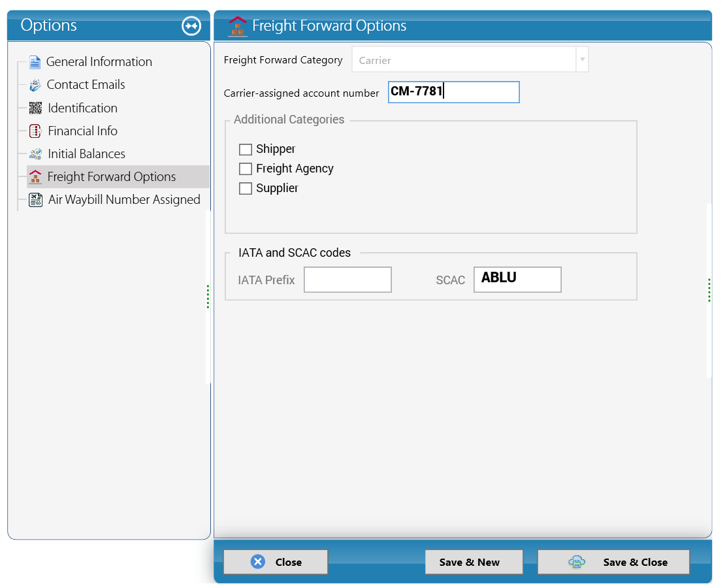
Task: Open Financial Info section
Action: (83, 131)
